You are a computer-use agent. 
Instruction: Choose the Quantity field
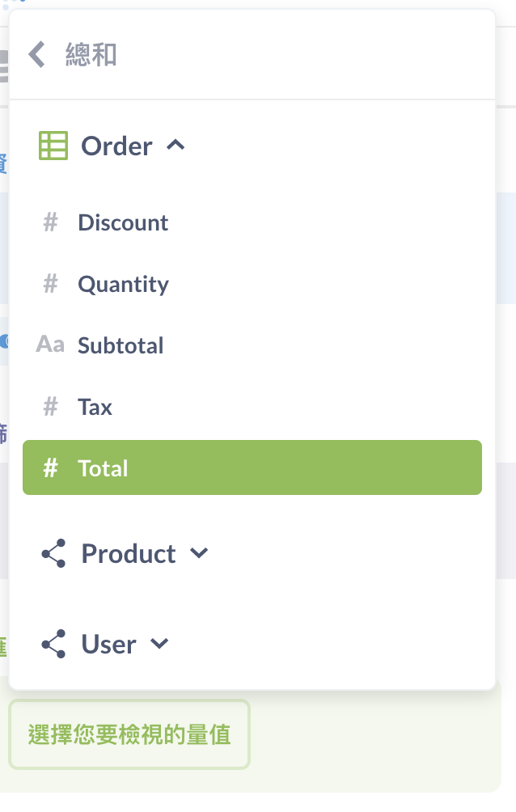[x=123, y=284]
